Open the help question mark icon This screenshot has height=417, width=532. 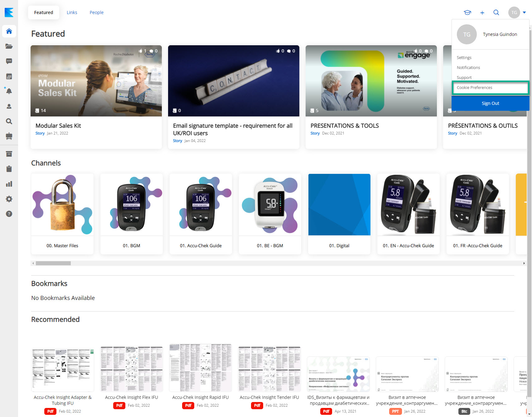point(9,214)
